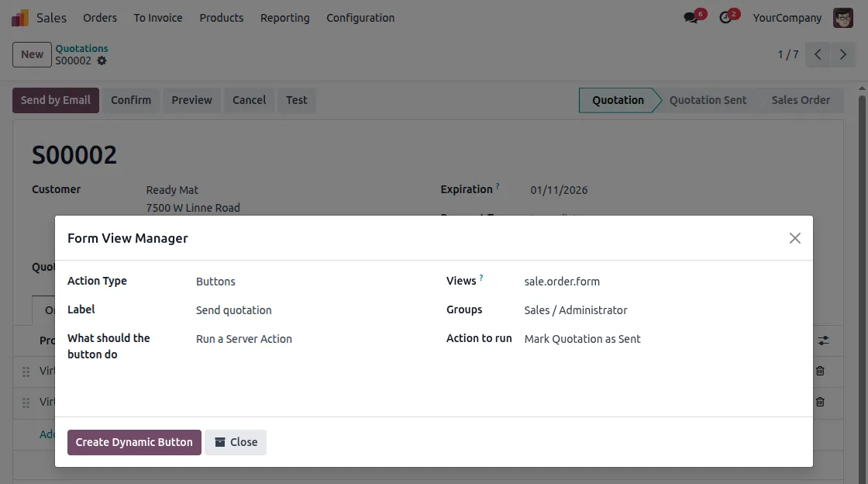Close the Form View Manager with Close button
Screen dimensions: 868x484
coord(236,441)
